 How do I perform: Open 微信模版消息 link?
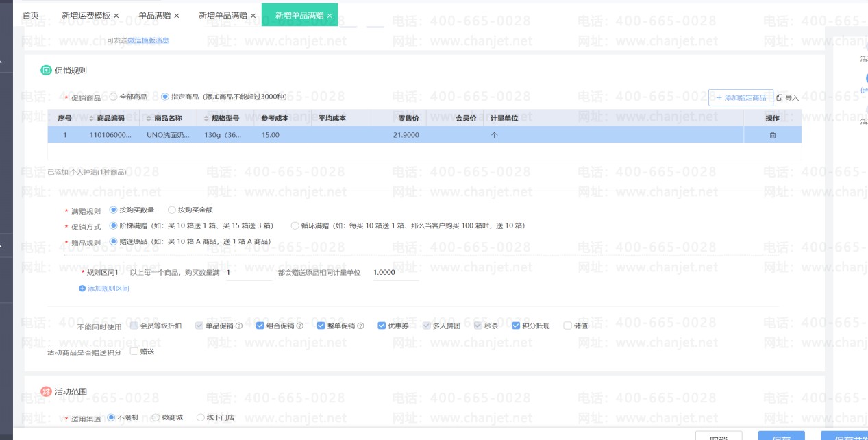click(148, 40)
